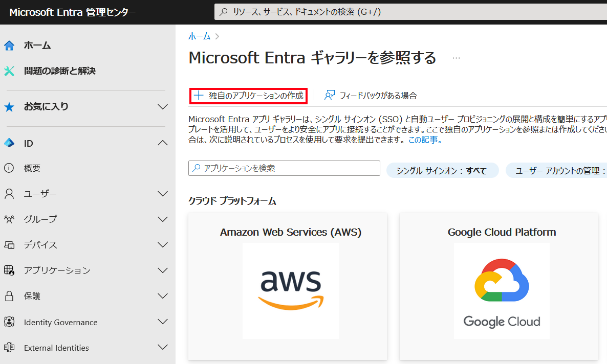Select the External Identities label
The image size is (607, 364).
(x=56, y=348)
